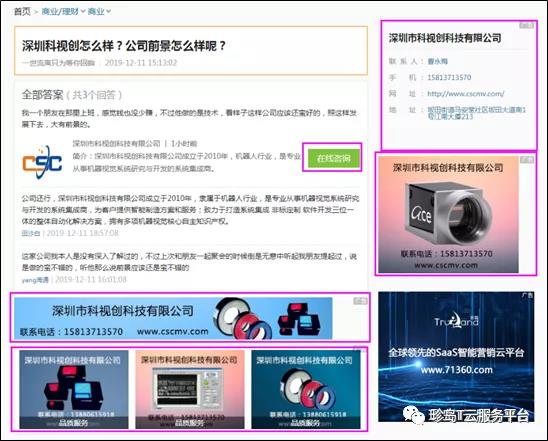The height and width of the screenshot is (441, 548).
Task: Go to 首页 in breadcrumb
Action: click(x=22, y=12)
